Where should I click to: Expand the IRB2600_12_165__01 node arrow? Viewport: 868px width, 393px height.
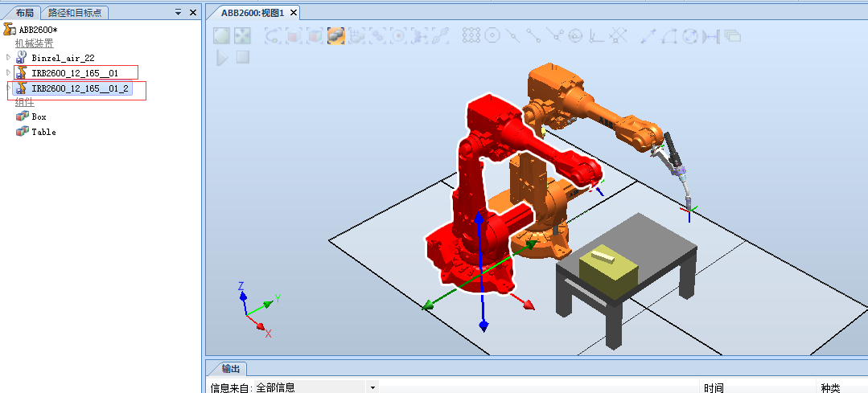click(8, 72)
